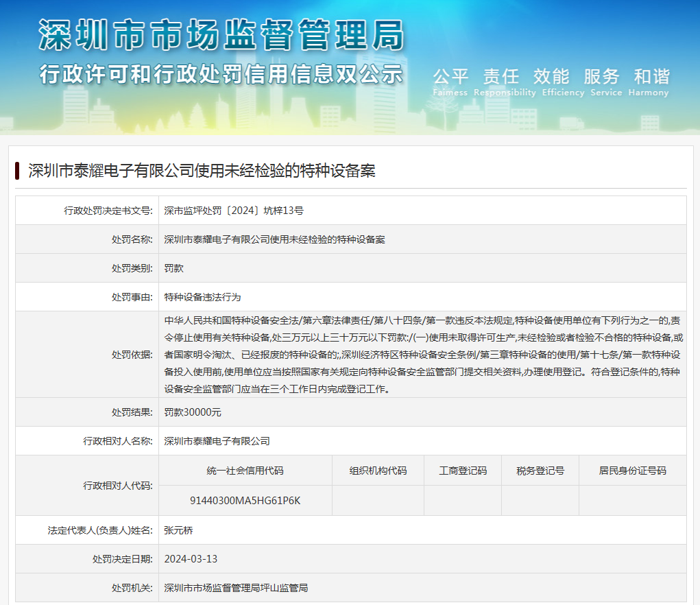
Task: Click the large case heading above the table
Action: coord(202,171)
